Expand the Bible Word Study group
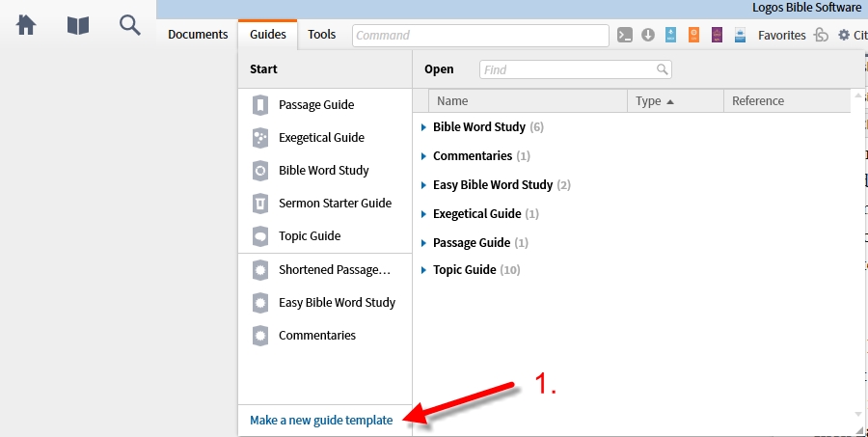 (423, 127)
